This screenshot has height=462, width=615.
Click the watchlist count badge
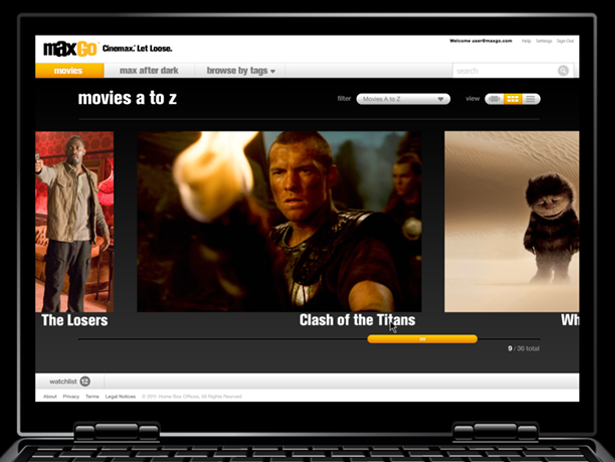pos(85,381)
